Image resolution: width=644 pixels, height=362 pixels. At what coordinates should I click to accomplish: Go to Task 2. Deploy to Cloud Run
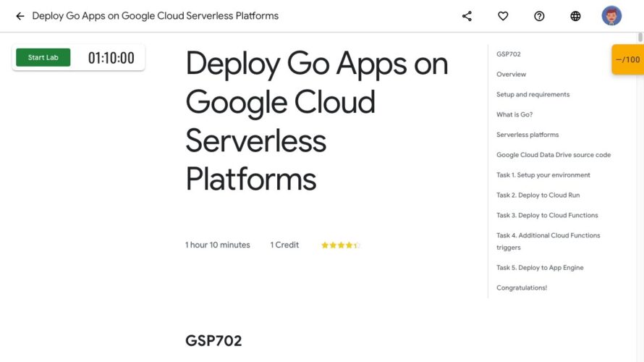pos(538,195)
